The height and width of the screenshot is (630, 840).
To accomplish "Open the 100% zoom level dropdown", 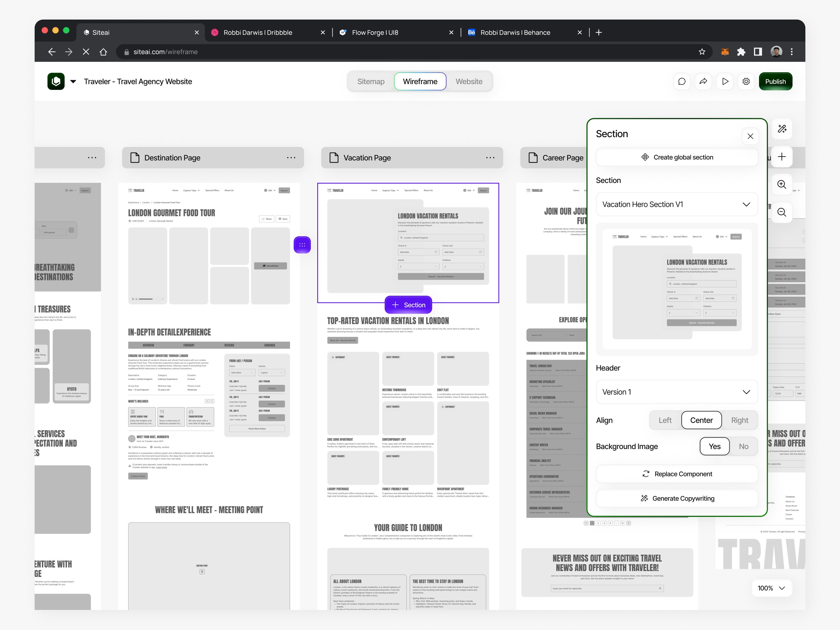I will tap(771, 588).
